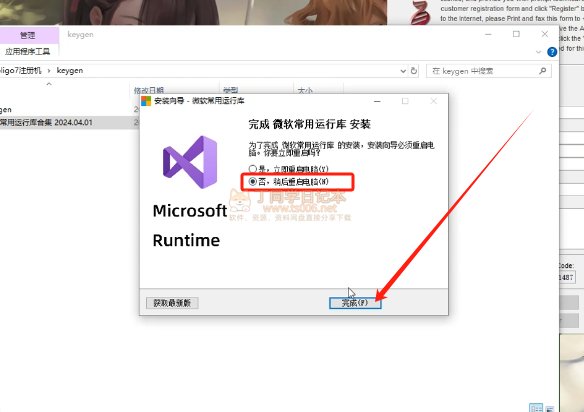Click the Microsoft Runtime Visual Studio logo
The height and width of the screenshot is (412, 584).
tap(190, 162)
